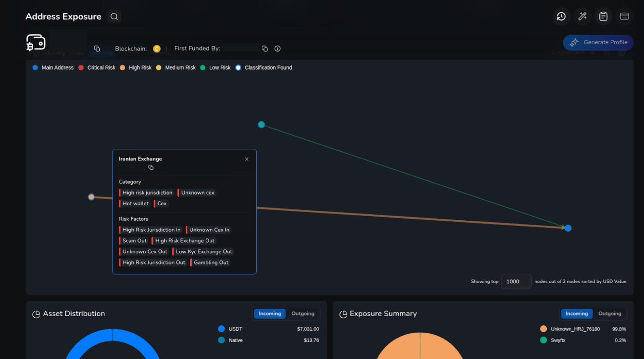Click the Unknown Cex Out tag
644x359 pixels.
point(144,251)
